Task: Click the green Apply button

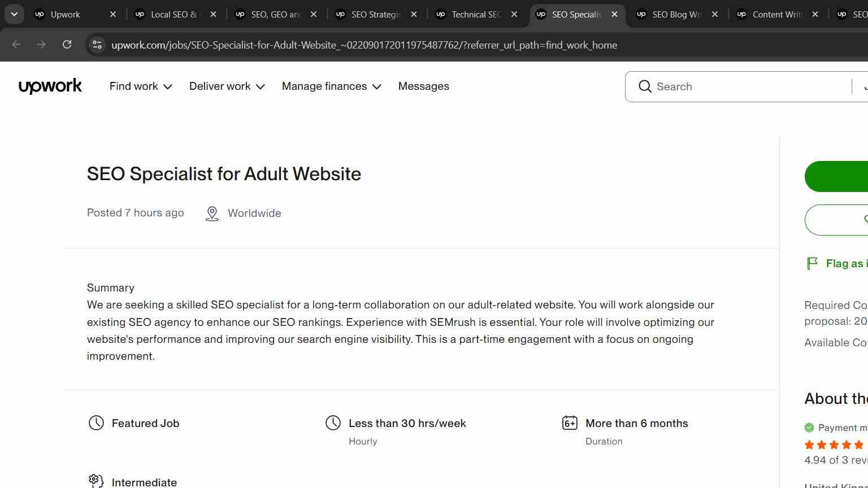Action: coord(836,176)
